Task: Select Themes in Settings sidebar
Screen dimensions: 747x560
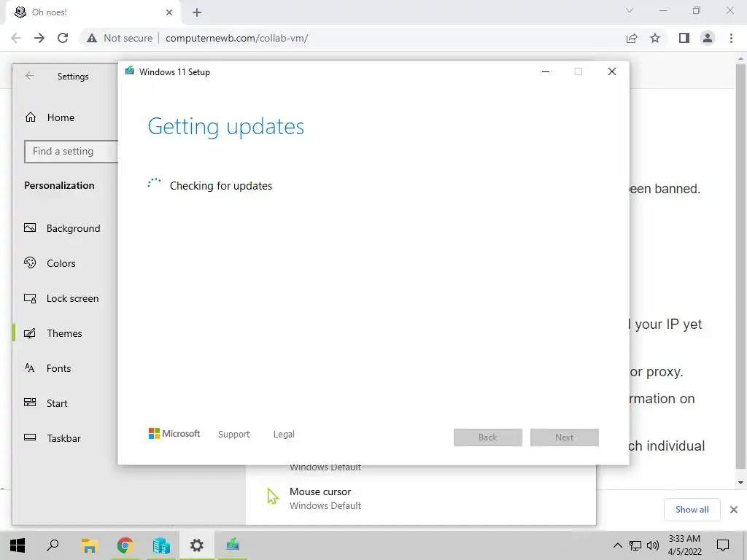Action: pyautogui.click(x=53, y=332)
